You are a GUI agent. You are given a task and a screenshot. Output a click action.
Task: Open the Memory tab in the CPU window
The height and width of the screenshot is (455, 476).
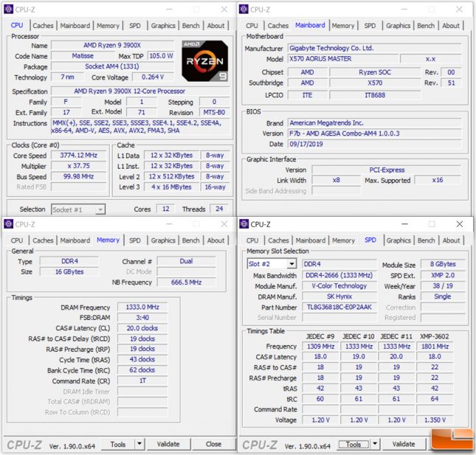click(108, 26)
